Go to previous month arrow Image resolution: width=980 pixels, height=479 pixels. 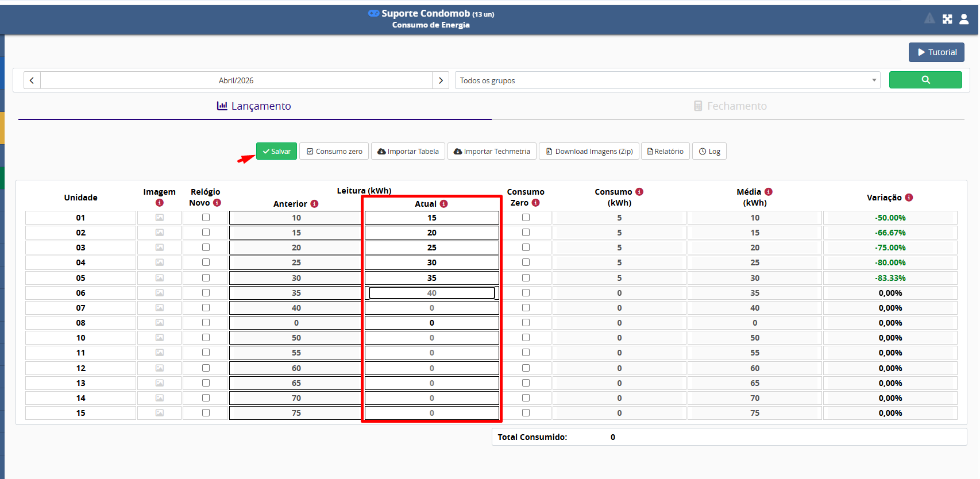click(x=32, y=80)
